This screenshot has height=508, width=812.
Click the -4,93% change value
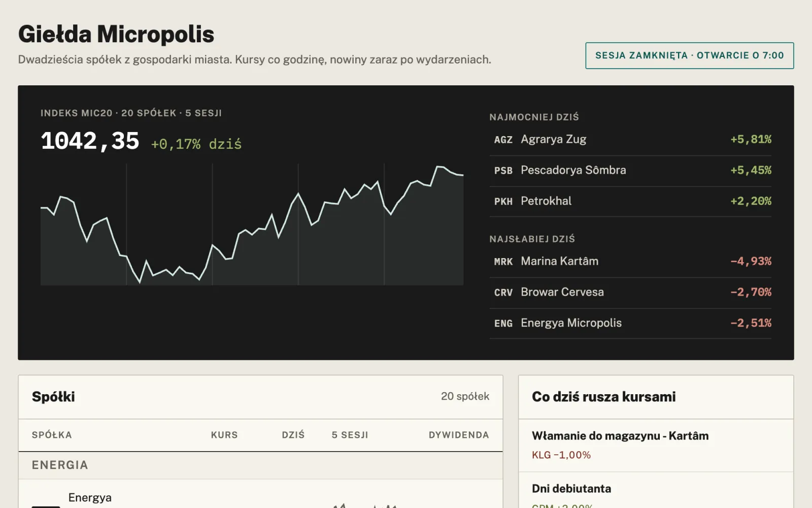click(751, 261)
